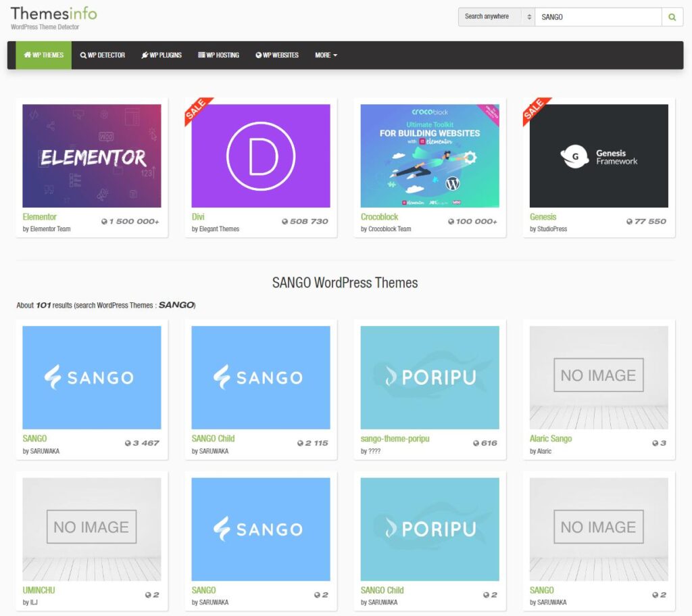Navigate to WP WEBSITES
The image size is (692, 616).
click(x=277, y=55)
